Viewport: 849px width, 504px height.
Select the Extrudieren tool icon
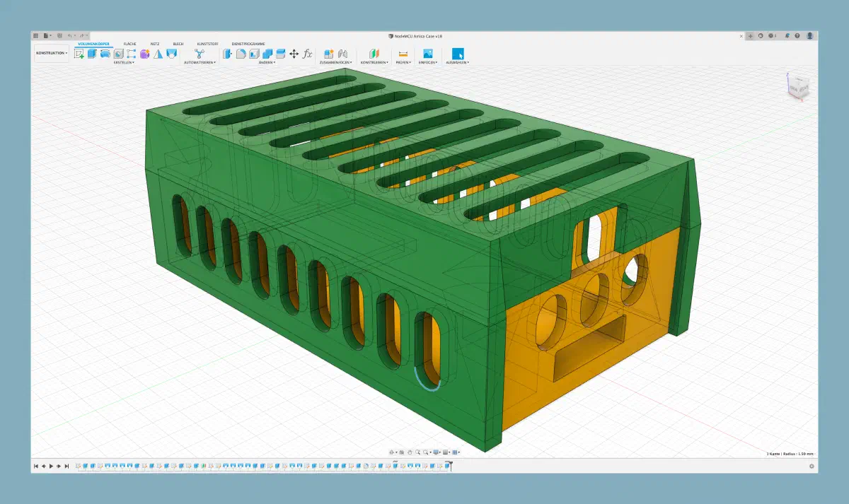[92, 54]
